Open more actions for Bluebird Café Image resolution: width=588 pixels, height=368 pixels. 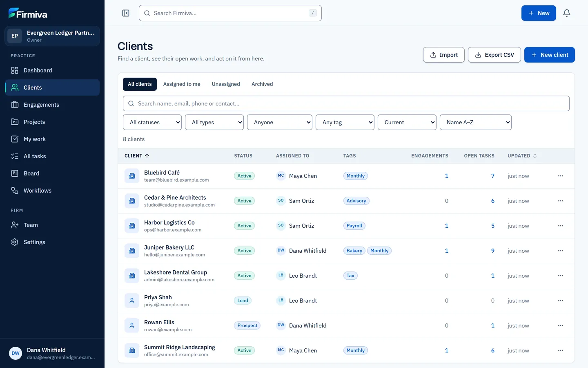561,176
